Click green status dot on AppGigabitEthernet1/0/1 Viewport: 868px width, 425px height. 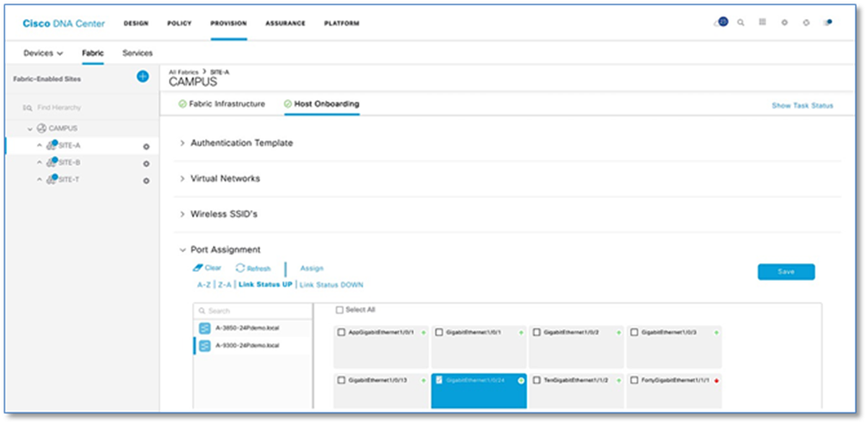point(424,333)
